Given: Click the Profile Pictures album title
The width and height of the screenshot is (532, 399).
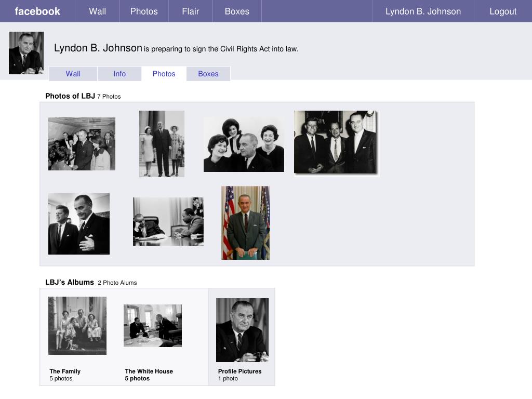Looking at the screenshot, I should point(240,371).
